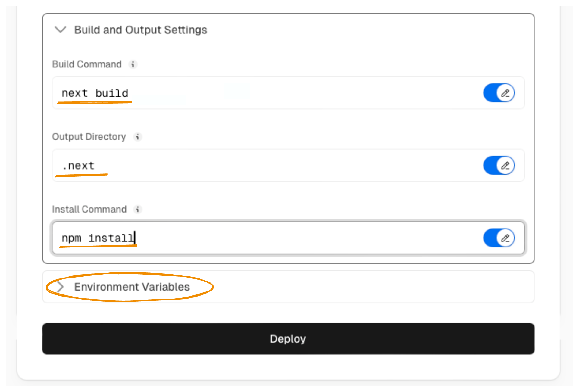Click the info icon beside Build Command

click(x=133, y=64)
